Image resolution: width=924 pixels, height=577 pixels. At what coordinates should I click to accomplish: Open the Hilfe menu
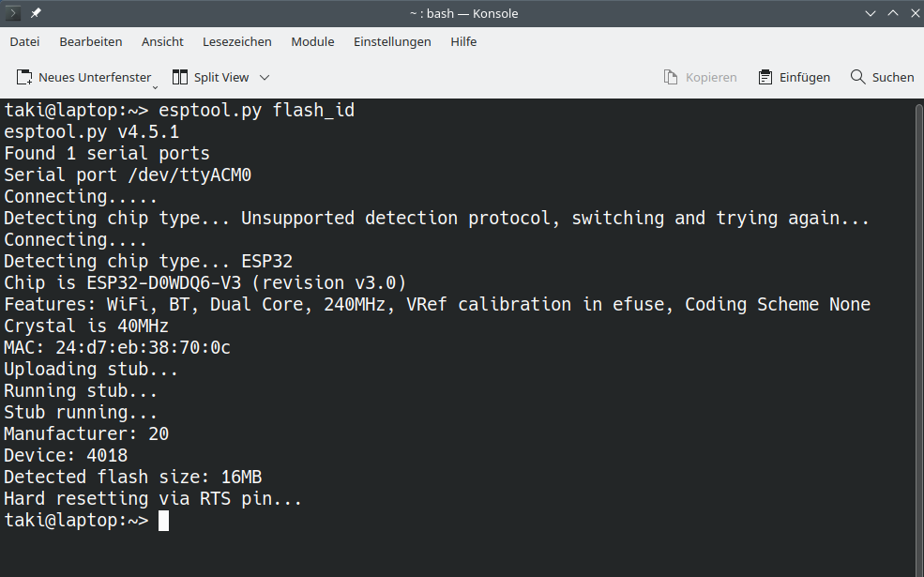pyautogui.click(x=463, y=42)
